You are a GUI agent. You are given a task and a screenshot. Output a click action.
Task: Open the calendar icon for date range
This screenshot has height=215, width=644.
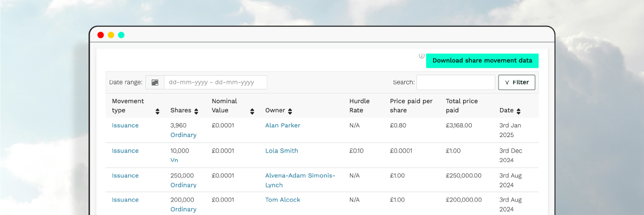[155, 82]
